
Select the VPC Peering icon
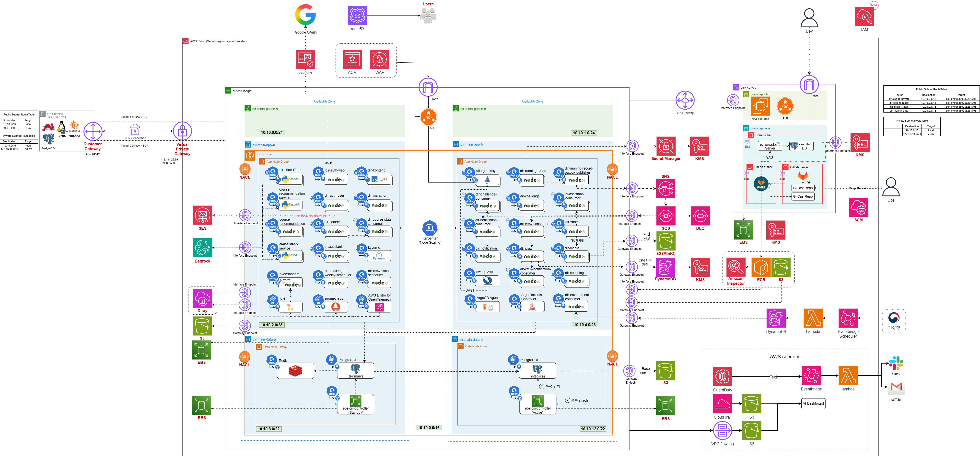(x=685, y=100)
